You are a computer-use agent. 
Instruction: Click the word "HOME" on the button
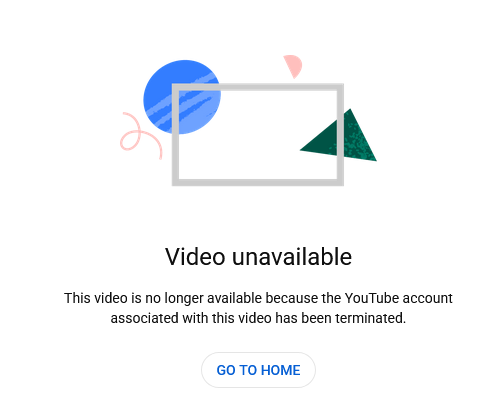click(x=280, y=370)
